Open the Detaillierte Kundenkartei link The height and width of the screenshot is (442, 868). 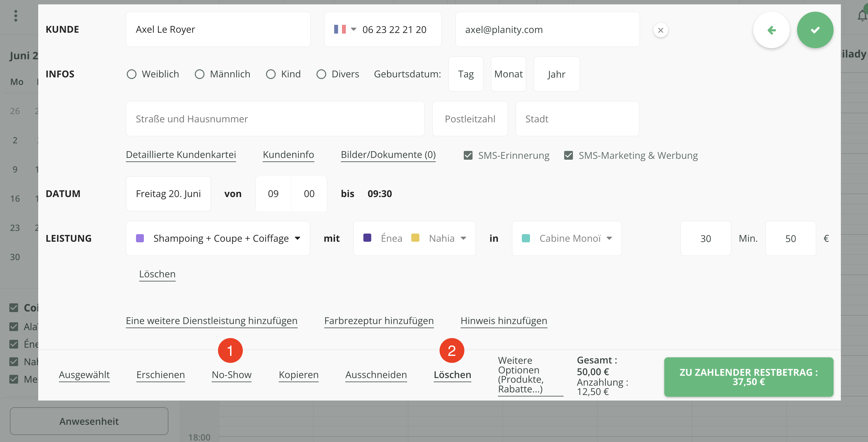coord(181,154)
